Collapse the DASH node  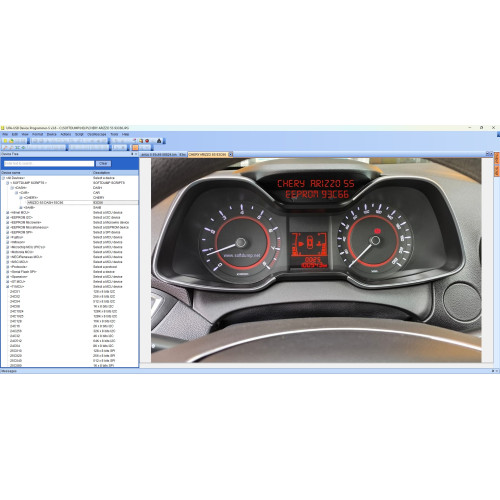pyautogui.click(x=12, y=188)
